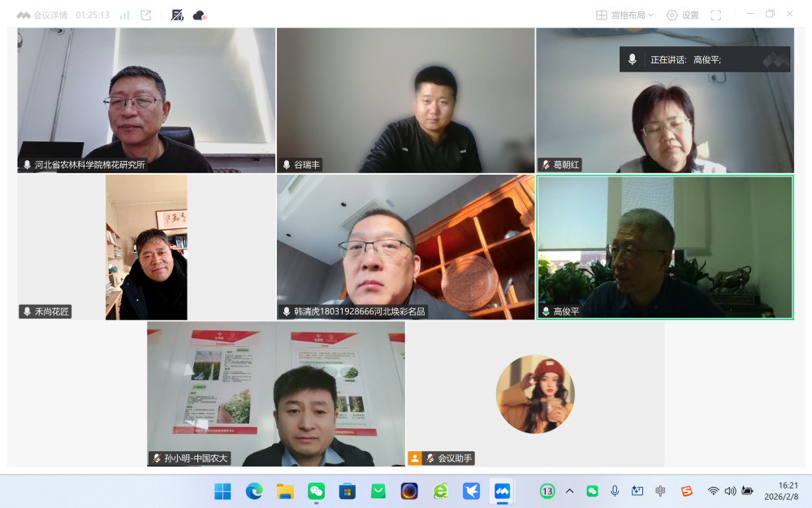Click 会议助手 avatar picture
Image resolution: width=812 pixels, height=508 pixels.
point(535,394)
